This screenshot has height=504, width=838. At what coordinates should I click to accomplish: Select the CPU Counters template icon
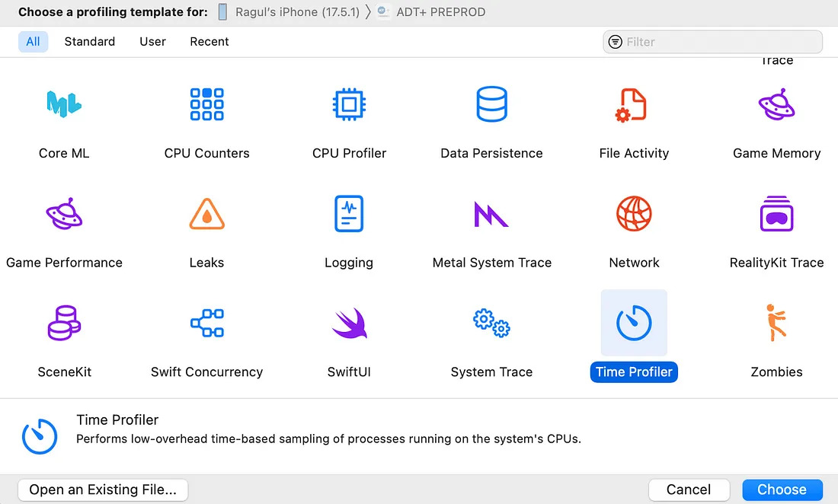coord(206,104)
